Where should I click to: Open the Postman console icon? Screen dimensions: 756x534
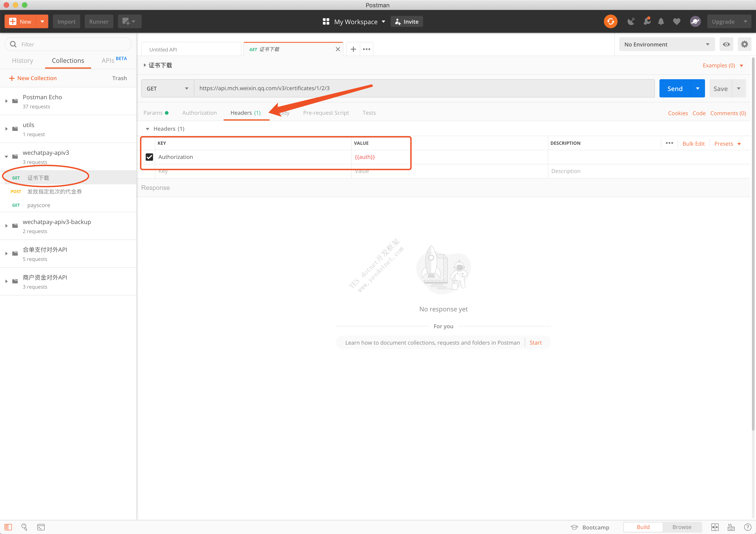[x=41, y=527]
